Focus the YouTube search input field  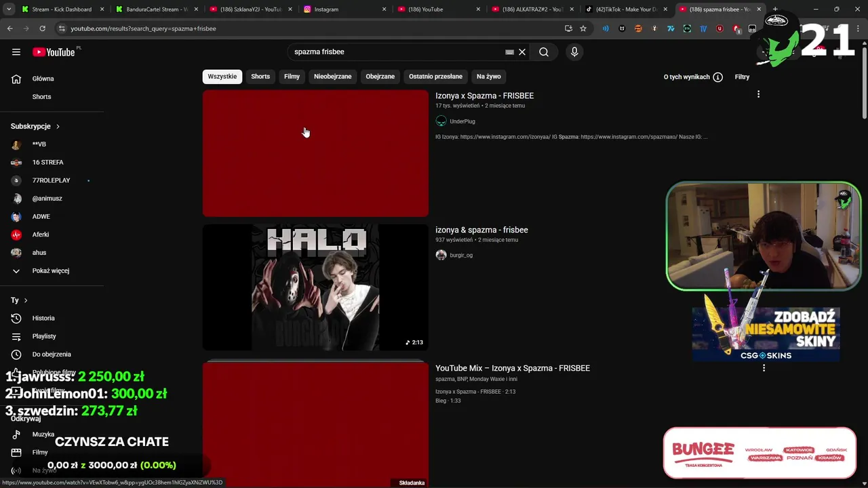pyautogui.click(x=397, y=52)
